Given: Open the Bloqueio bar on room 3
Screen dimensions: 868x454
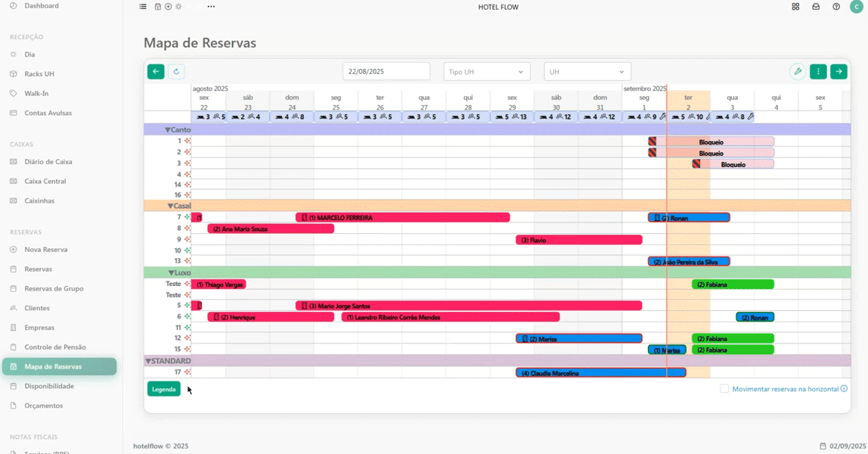Looking at the screenshot, I should (x=733, y=164).
